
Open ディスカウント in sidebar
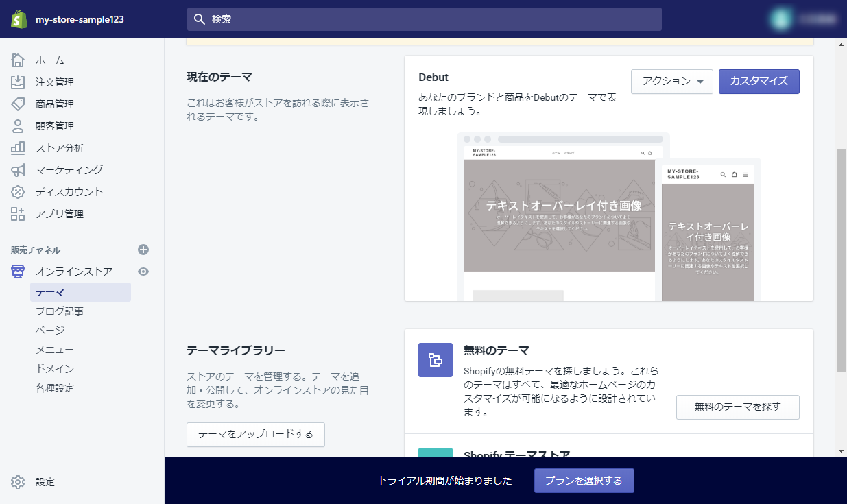click(69, 192)
